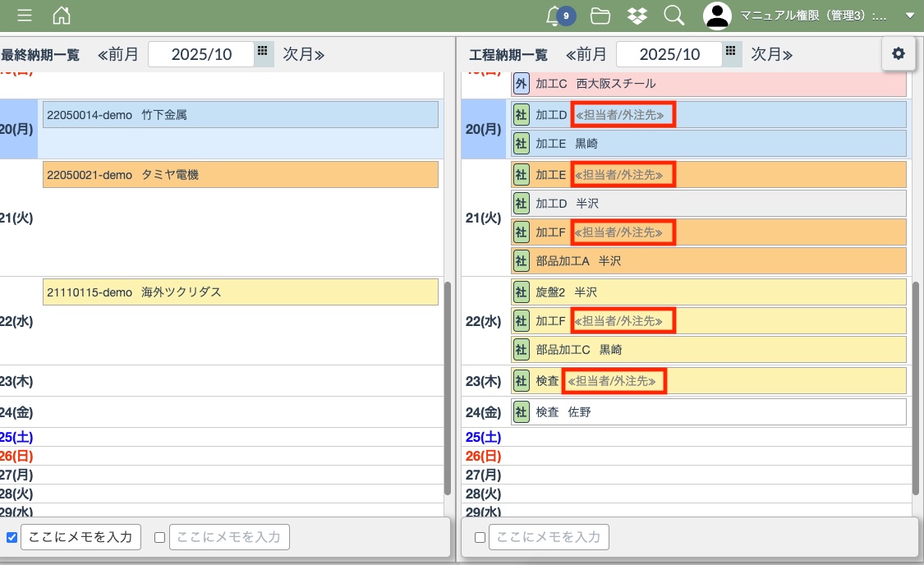This screenshot has width=924, height=565.
Task: Enable the memo checkbox in 工程納期一覧 panel
Action: 480,538
